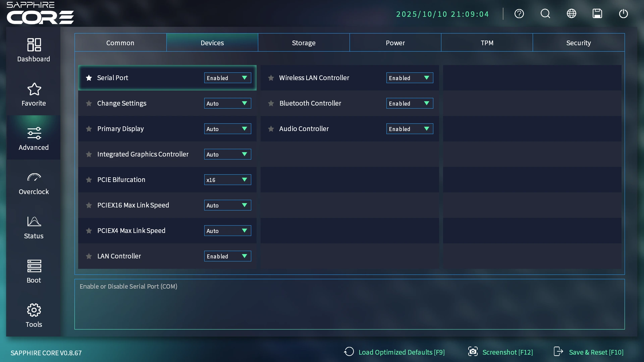644x362 pixels.
Task: Click the search magnifier icon
Action: click(x=545, y=14)
